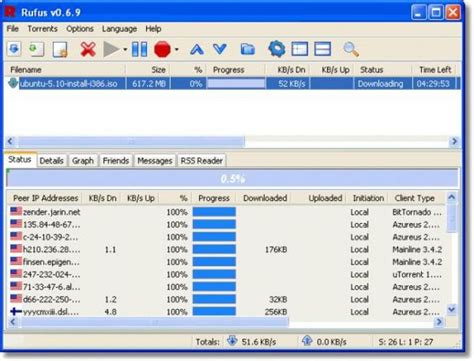The height and width of the screenshot is (361, 474).
Task: Select peer 247-232-024-...
Action: pyautogui.click(x=52, y=274)
